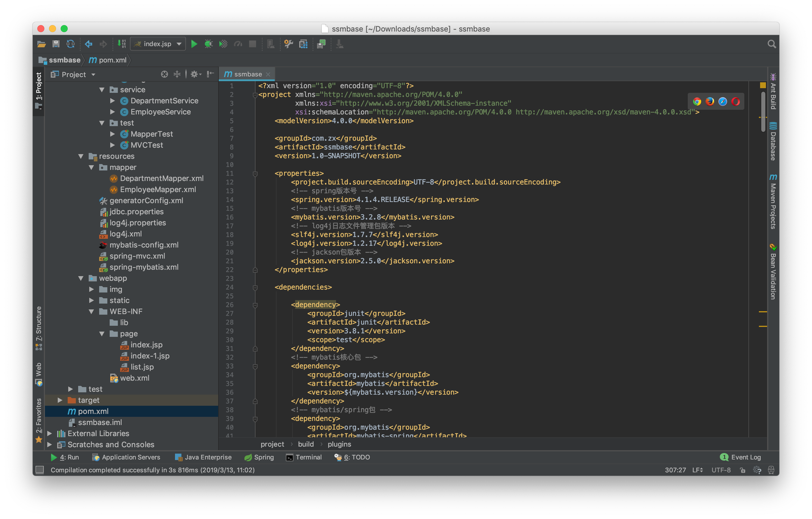Click the search everywhere magnifier icon

771,44
